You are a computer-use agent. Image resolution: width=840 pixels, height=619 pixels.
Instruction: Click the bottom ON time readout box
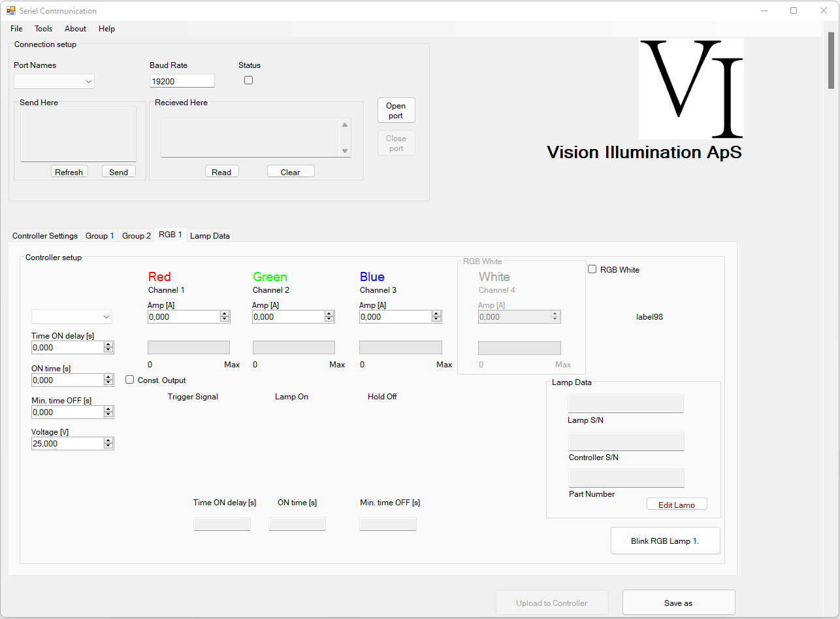[297, 524]
